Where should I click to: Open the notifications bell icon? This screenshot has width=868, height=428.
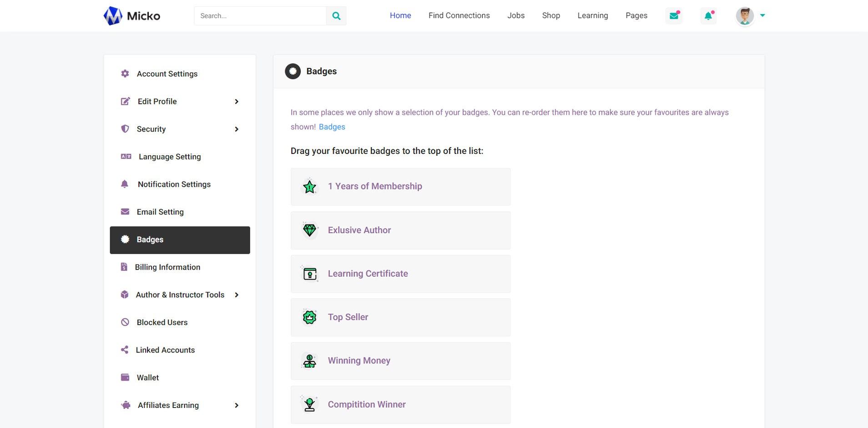click(x=708, y=16)
